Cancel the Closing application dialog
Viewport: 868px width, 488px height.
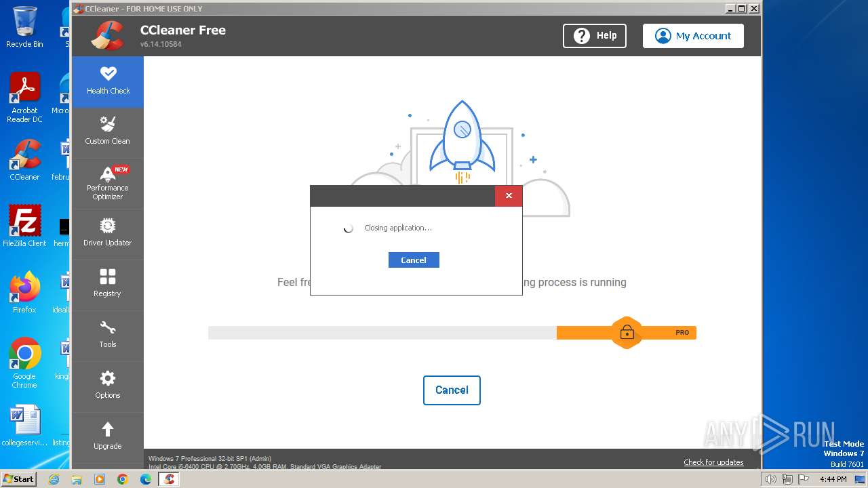(x=414, y=260)
